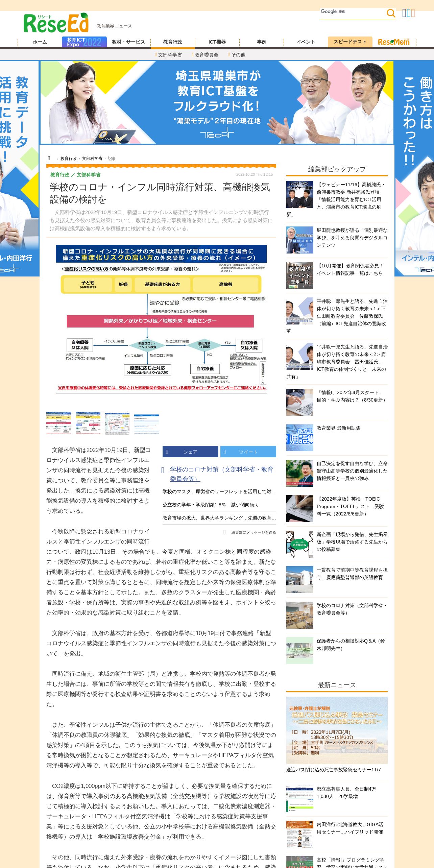The height and width of the screenshot is (868, 434).
Task: Click the green 文部科学省 category label
Action: point(89,175)
